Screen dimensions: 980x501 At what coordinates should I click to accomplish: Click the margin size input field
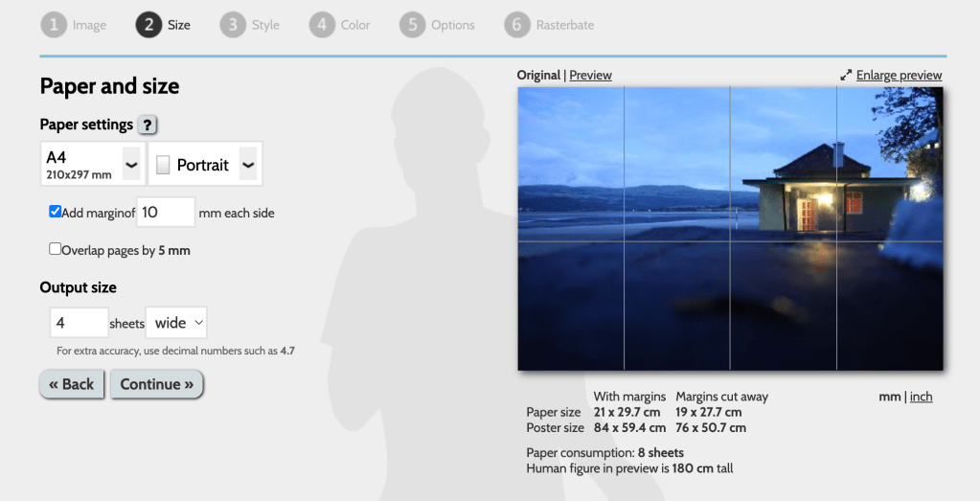pos(165,212)
